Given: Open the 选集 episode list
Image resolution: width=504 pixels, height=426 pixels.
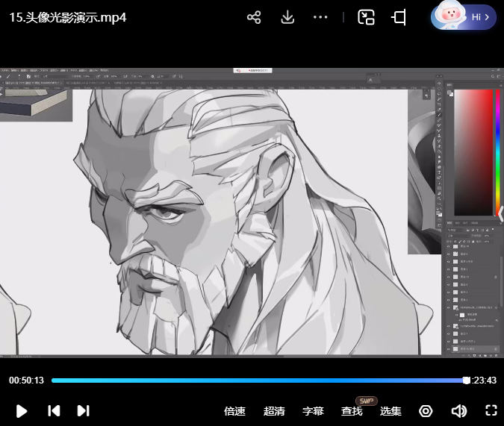Looking at the screenshot, I should (391, 411).
